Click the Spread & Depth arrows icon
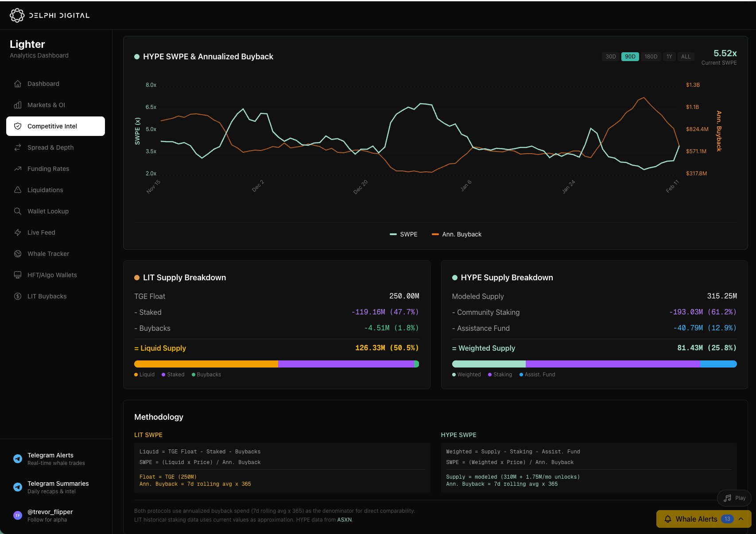 pyautogui.click(x=18, y=147)
